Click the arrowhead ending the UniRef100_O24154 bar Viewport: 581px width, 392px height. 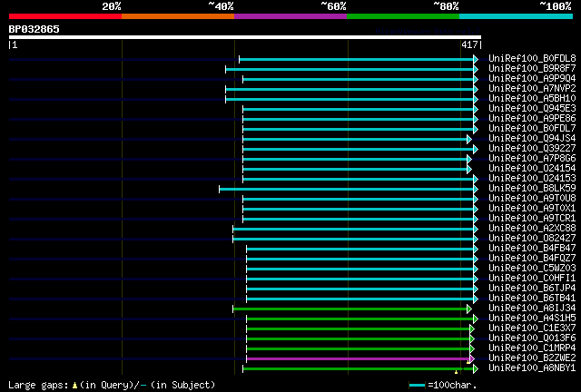[x=469, y=170]
